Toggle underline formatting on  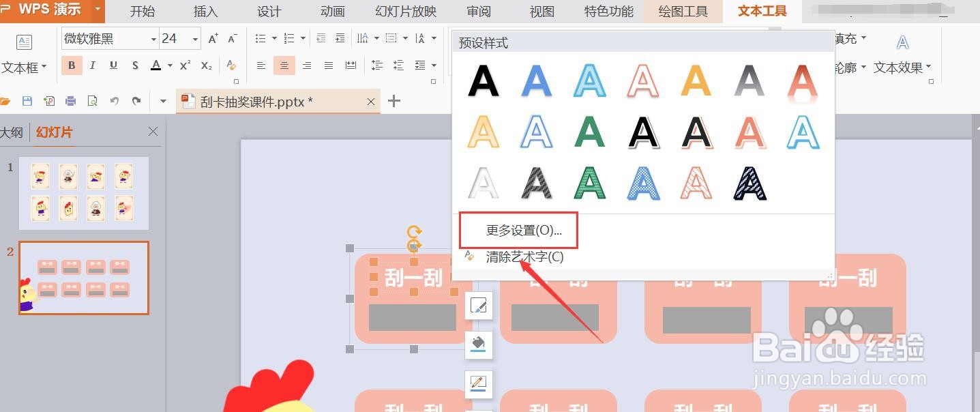[x=114, y=65]
